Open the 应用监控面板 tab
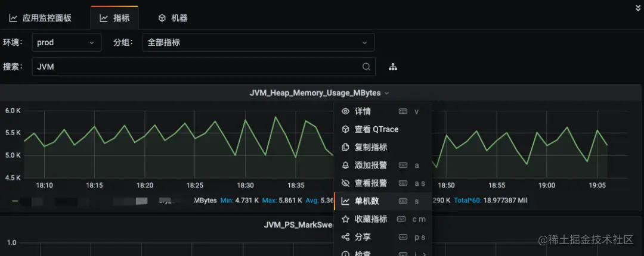 click(41, 18)
